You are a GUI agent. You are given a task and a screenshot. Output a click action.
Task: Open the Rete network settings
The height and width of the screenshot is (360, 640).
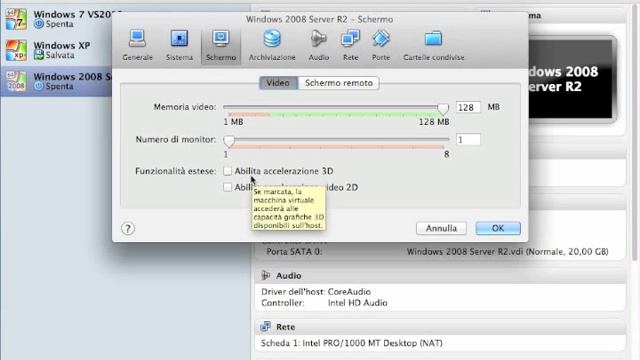coord(350,45)
